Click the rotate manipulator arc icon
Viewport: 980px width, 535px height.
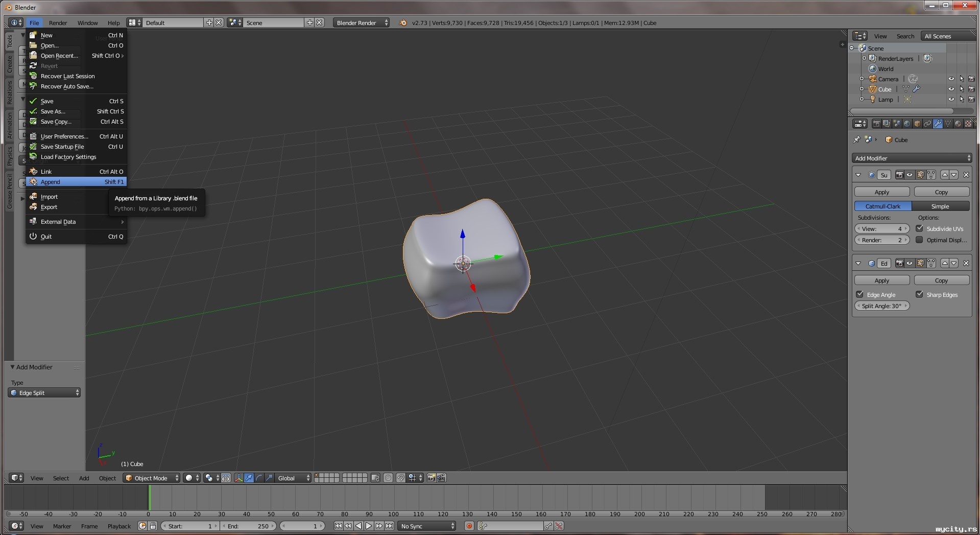(x=259, y=478)
